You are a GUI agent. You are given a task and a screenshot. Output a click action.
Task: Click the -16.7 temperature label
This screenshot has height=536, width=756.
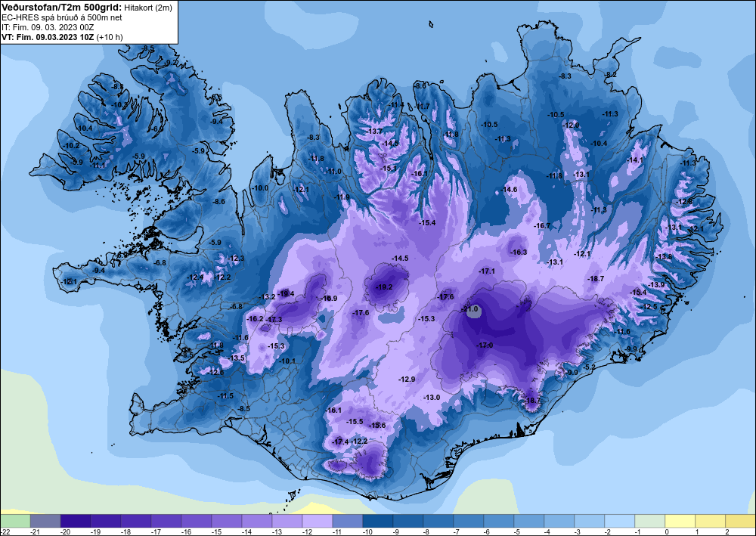(542, 225)
